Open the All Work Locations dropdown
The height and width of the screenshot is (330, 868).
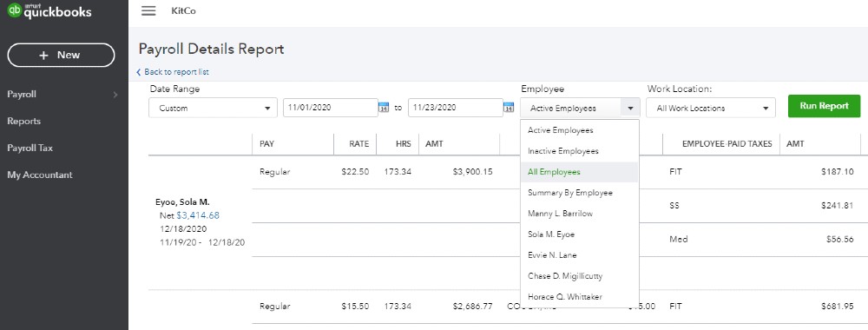click(711, 108)
